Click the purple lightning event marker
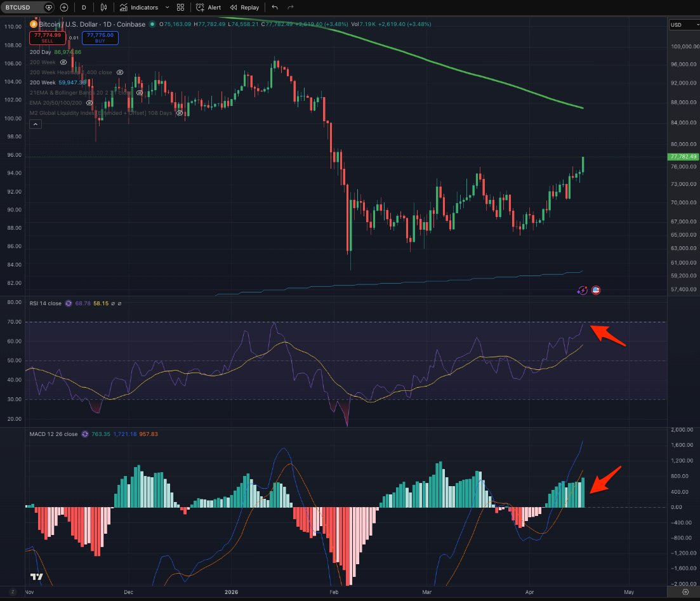The height and width of the screenshot is (601, 700). [582, 290]
